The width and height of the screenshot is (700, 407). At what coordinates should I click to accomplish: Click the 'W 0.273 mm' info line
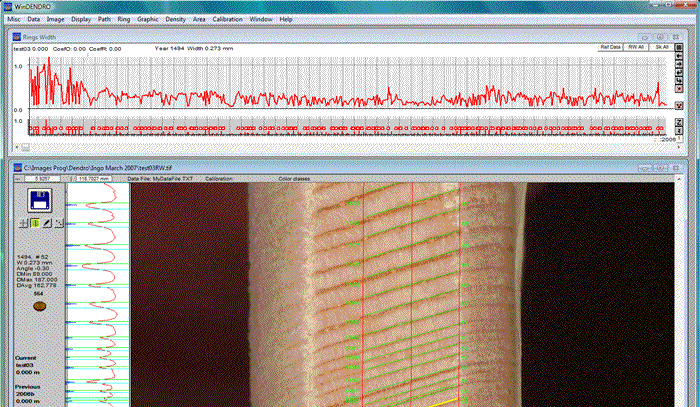[34, 262]
